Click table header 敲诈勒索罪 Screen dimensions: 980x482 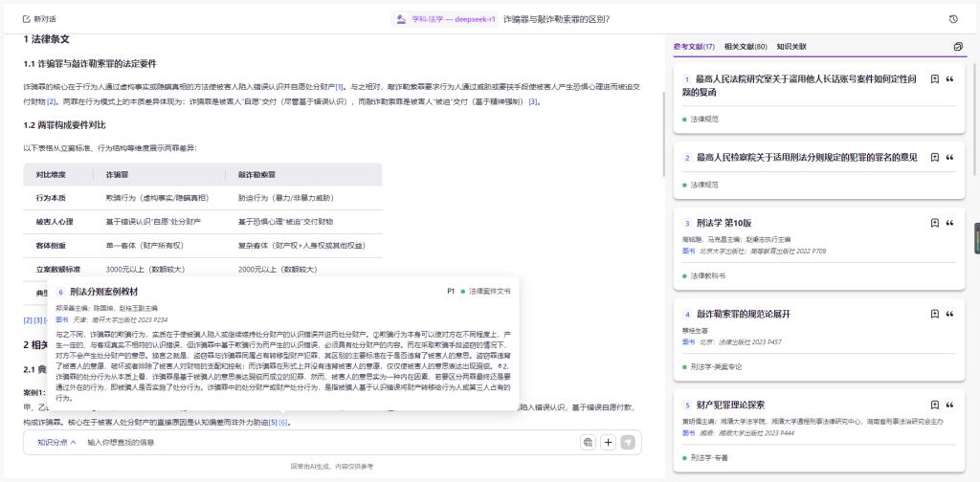click(x=256, y=174)
